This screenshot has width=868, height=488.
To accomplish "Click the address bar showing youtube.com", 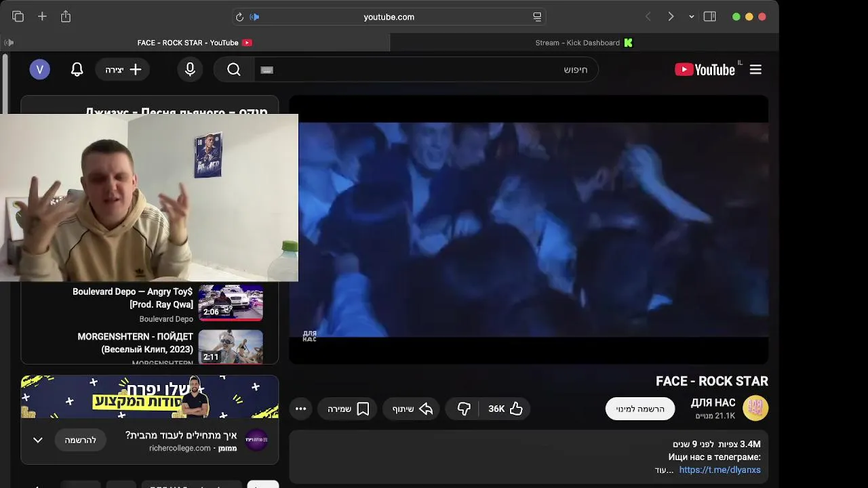I will click(389, 17).
